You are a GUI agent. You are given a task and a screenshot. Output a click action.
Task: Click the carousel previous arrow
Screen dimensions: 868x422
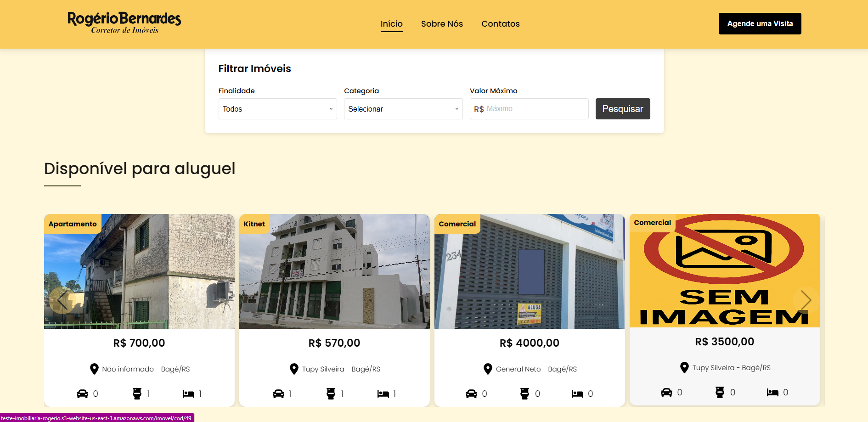point(62,300)
